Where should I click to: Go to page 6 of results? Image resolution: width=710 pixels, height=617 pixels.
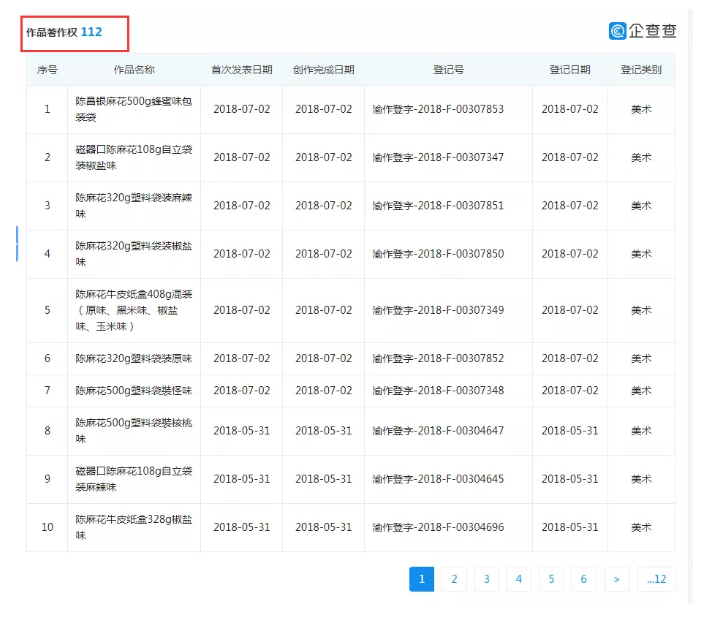pyautogui.click(x=583, y=579)
